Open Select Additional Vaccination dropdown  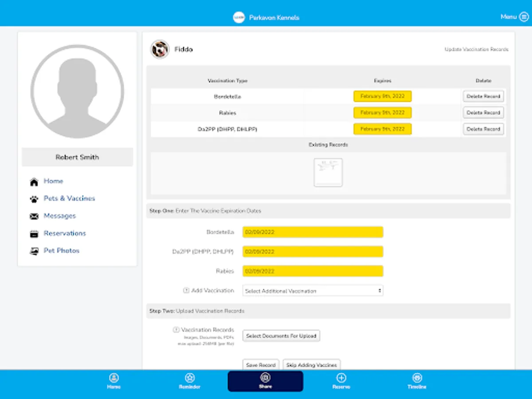click(313, 291)
